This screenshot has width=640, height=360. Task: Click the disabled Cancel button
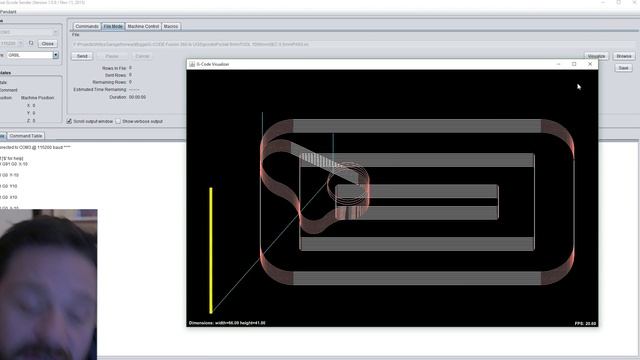[x=142, y=56]
